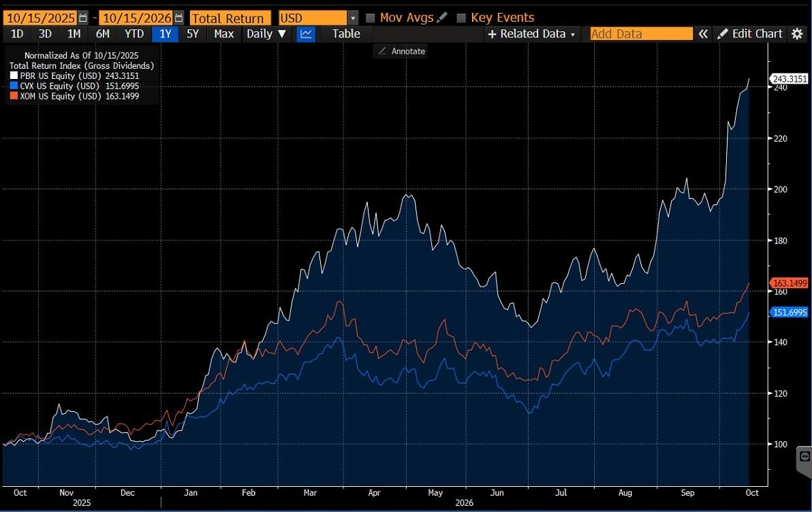Click the start date field 10/15/2025
The width and height of the screenshot is (812, 512).
(41, 18)
